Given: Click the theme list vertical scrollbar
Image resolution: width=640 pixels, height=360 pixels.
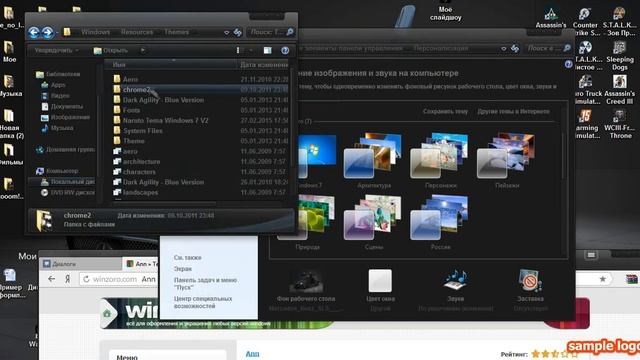Looking at the screenshot, I should tap(564, 155).
